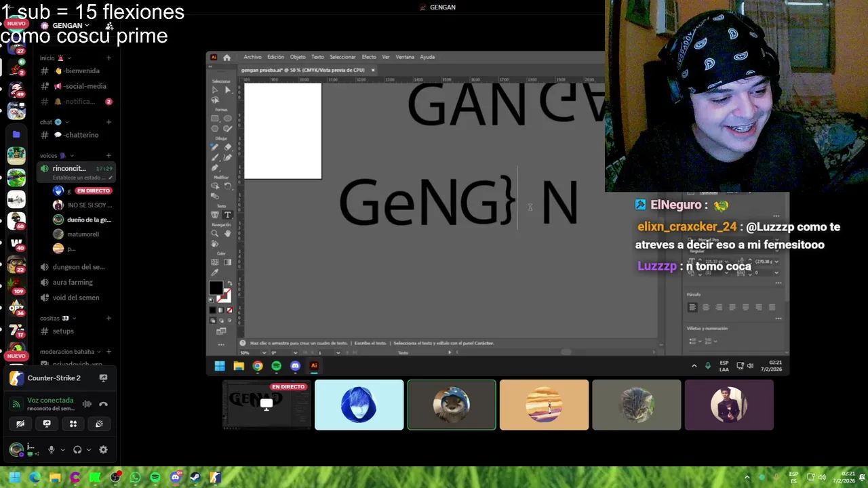868x488 pixels.
Task: Click the black fill color swatch
Action: pos(216,288)
